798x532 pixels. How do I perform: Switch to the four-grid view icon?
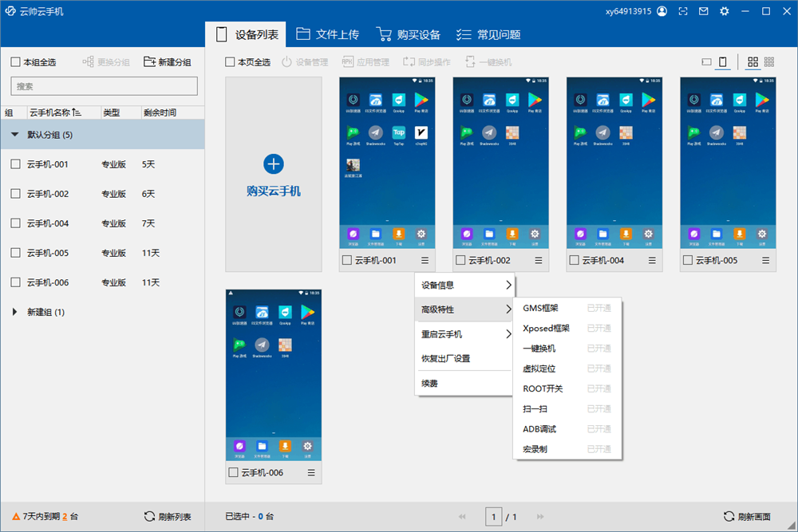coord(751,61)
